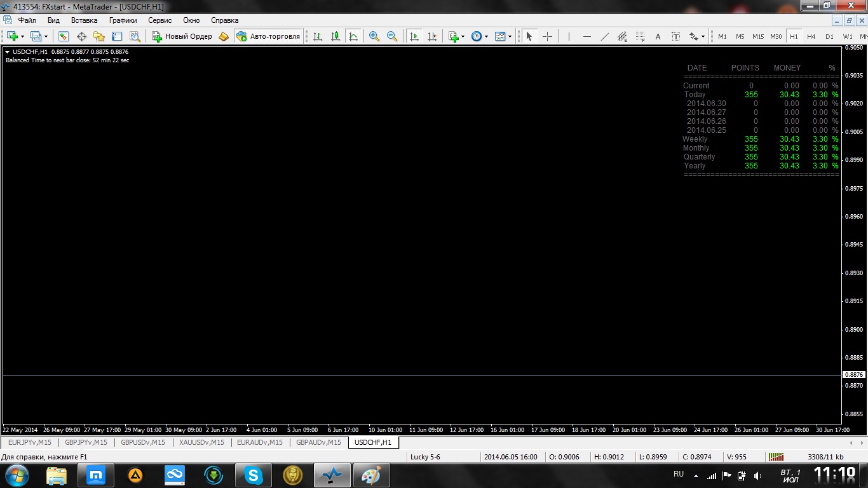
Task: Open the Сервис menu
Action: point(160,20)
